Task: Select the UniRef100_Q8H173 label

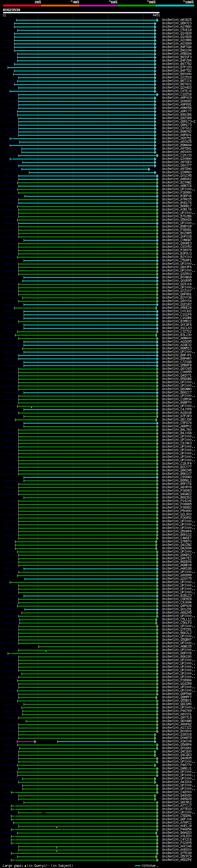Action: (176, 125)
